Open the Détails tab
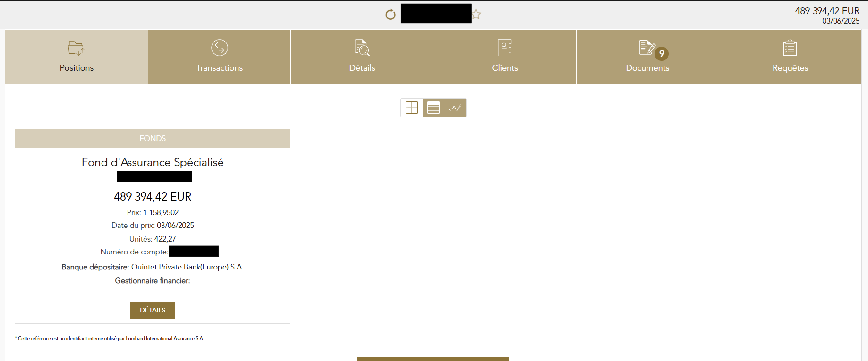868x361 pixels. pos(362,57)
